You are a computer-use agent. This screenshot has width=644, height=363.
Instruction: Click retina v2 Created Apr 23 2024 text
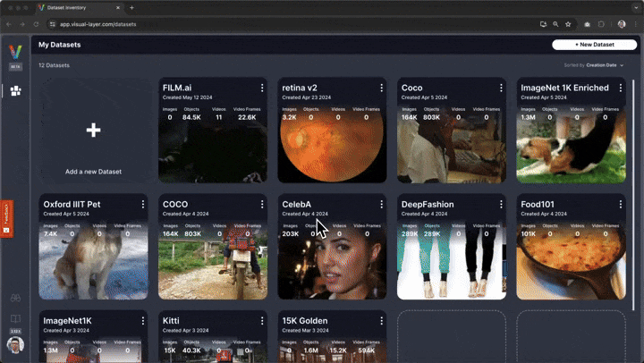pos(307,97)
